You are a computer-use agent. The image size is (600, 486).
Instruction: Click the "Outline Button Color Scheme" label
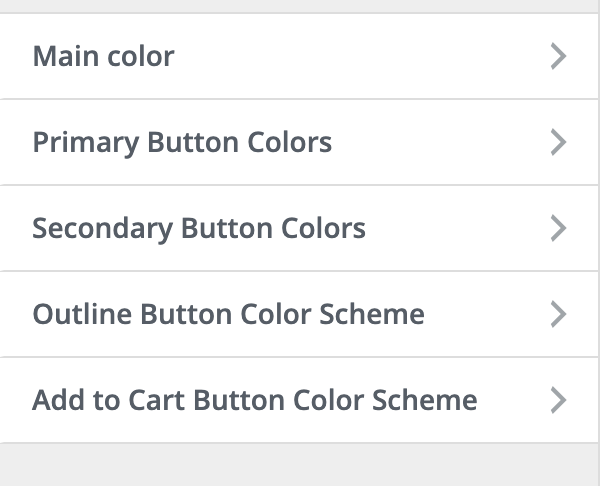[228, 314]
